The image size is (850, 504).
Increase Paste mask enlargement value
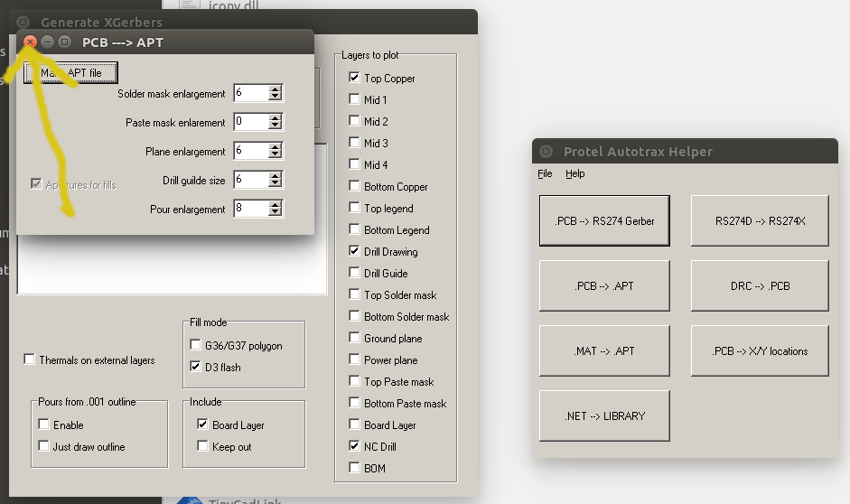pyautogui.click(x=276, y=118)
